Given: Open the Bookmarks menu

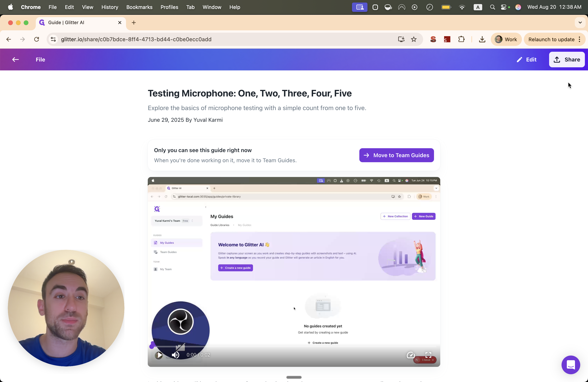Looking at the screenshot, I should [x=139, y=7].
